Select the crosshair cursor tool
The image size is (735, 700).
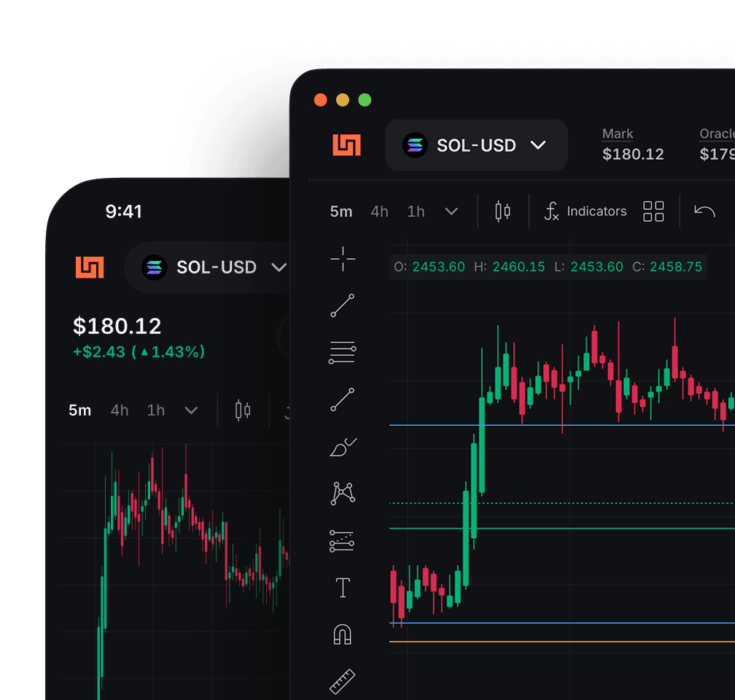click(342, 259)
